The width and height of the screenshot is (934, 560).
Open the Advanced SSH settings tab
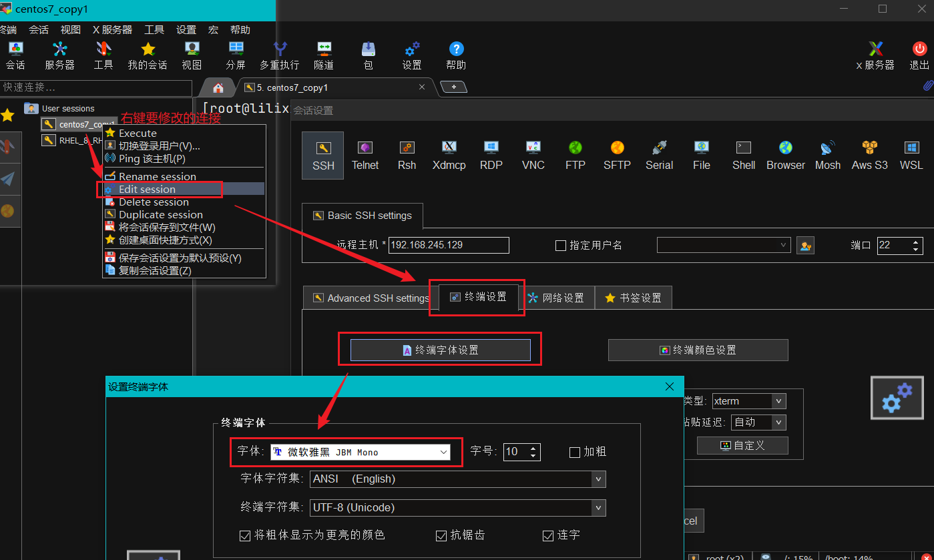[x=371, y=298]
